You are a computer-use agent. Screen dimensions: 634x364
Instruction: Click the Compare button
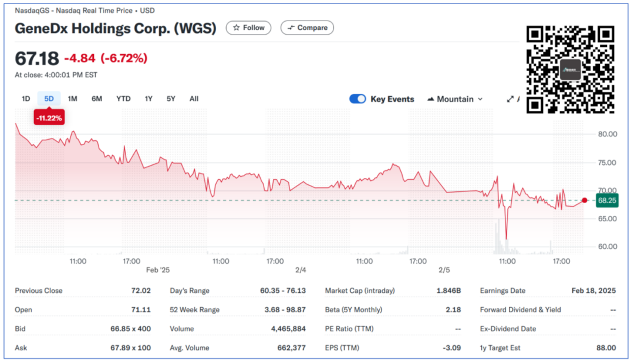point(307,28)
